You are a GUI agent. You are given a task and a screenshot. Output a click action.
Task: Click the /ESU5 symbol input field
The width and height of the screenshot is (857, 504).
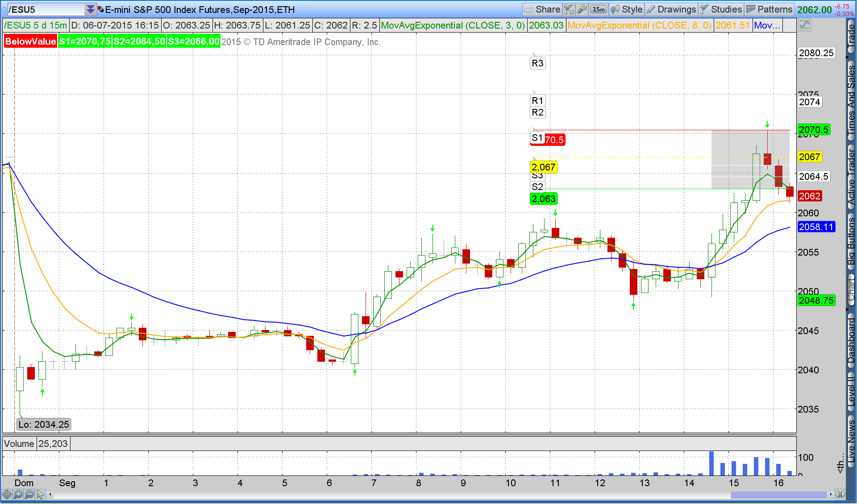coord(45,9)
